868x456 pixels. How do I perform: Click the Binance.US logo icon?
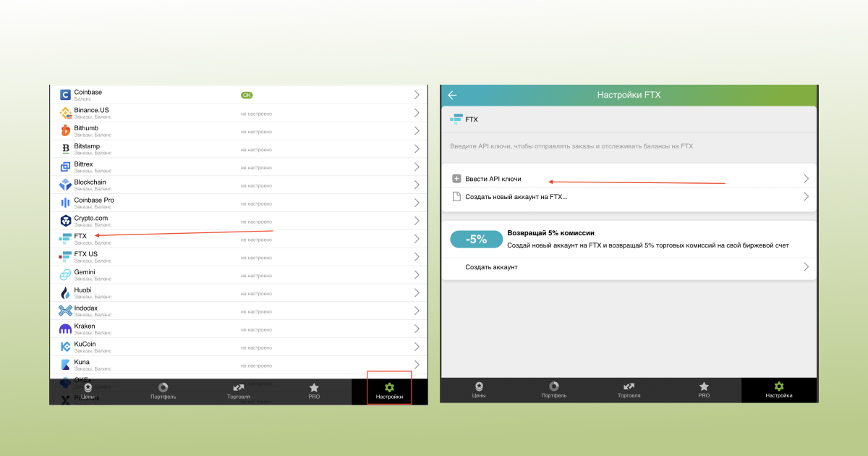click(65, 113)
